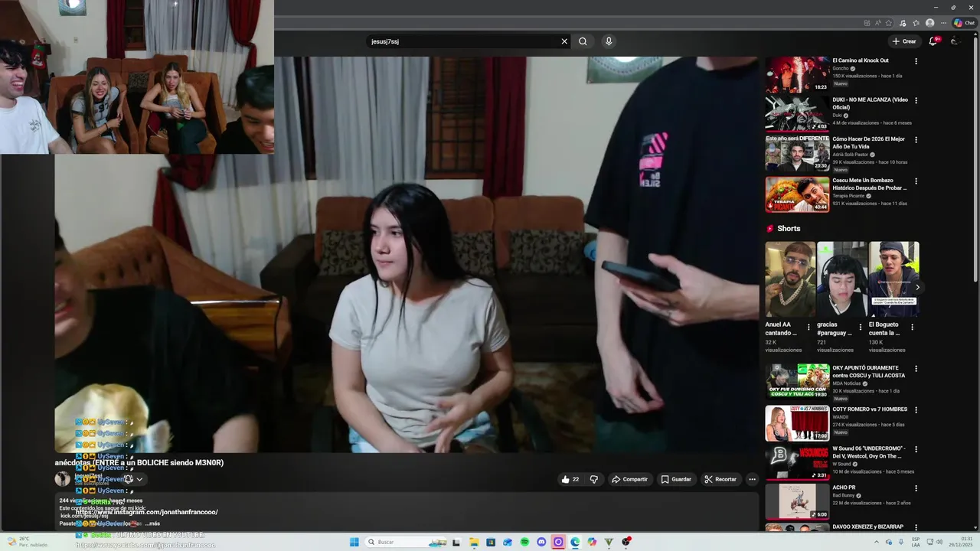Visit the Goncho channel name
This screenshot has height=551, width=980.
click(x=841, y=68)
